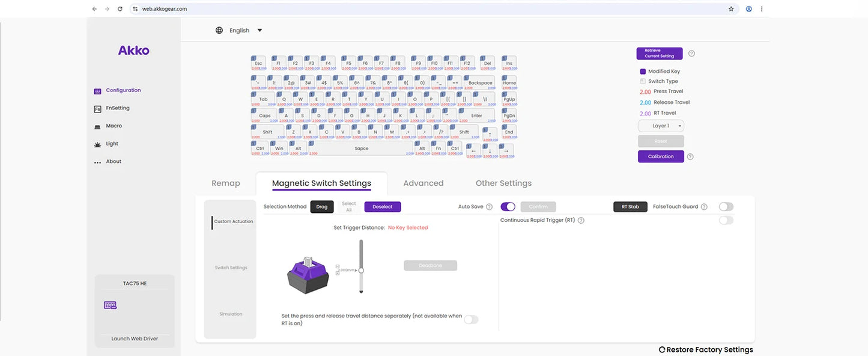Click the help icon beside Auto Save
Viewport: 868px width, 356px height.
pos(488,206)
